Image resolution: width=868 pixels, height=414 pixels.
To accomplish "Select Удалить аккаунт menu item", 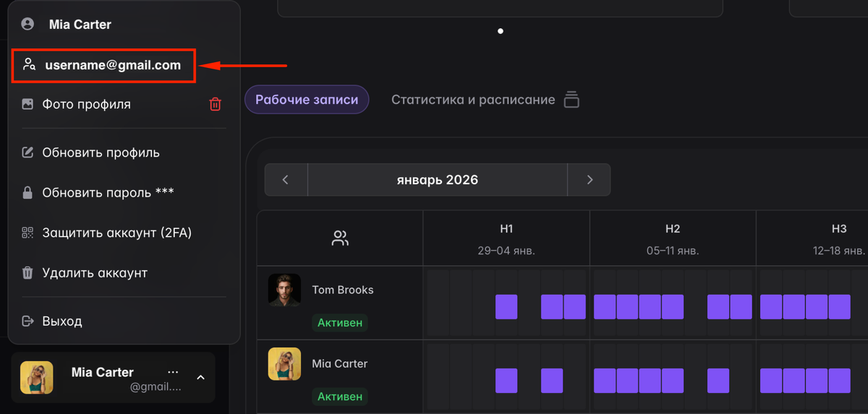I will tap(95, 272).
